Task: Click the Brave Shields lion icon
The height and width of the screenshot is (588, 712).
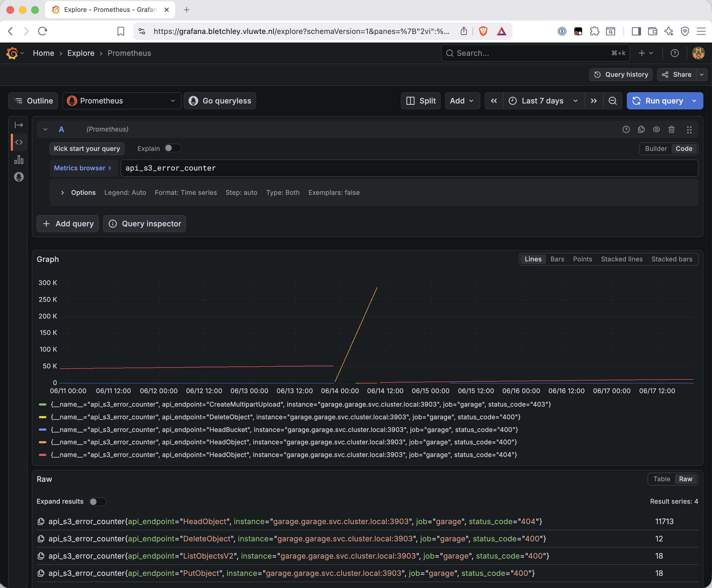Action: (483, 32)
